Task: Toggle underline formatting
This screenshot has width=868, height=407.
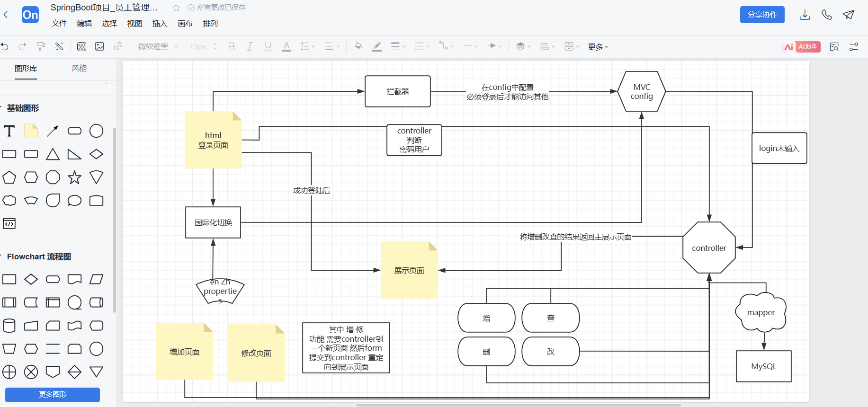Action: pos(268,46)
